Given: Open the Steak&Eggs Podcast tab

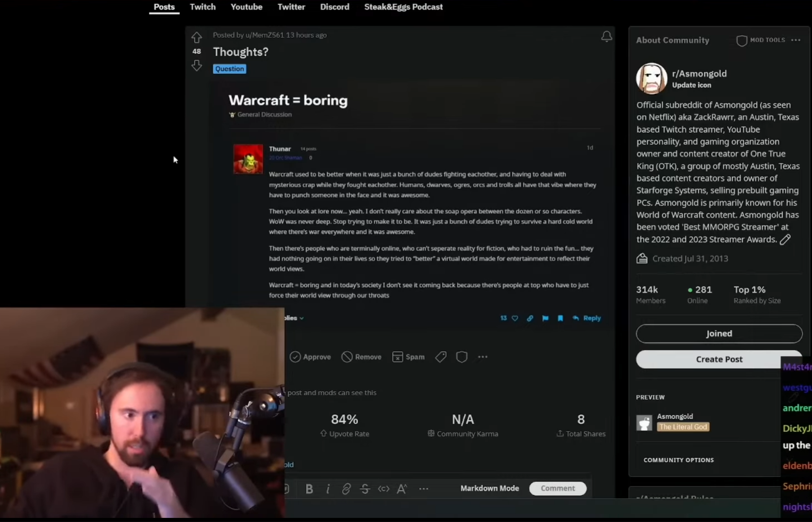Looking at the screenshot, I should [403, 7].
